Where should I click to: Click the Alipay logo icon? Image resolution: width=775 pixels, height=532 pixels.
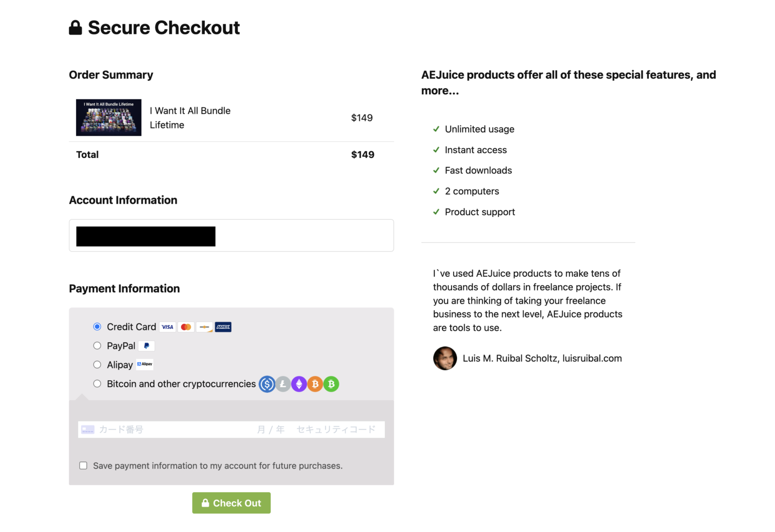145,364
